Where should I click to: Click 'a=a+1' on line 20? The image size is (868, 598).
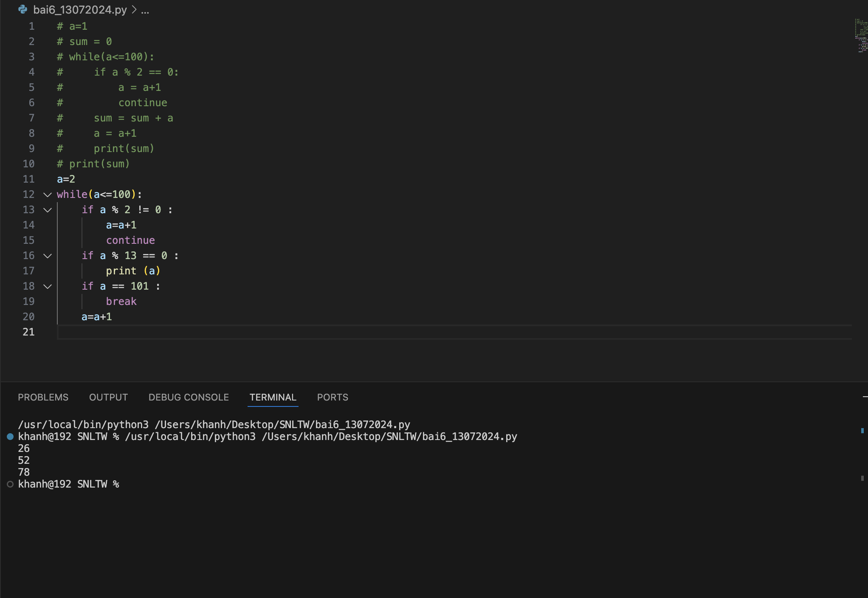pos(96,317)
